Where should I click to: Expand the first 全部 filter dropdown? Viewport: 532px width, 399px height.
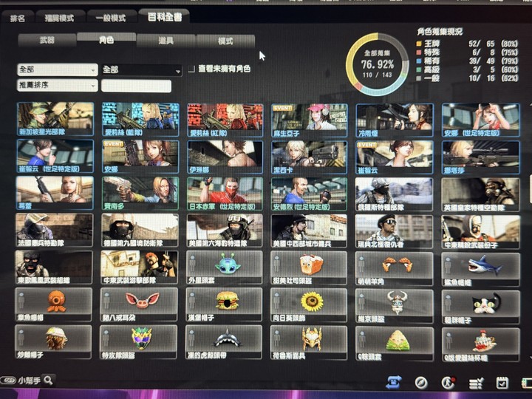[58, 70]
